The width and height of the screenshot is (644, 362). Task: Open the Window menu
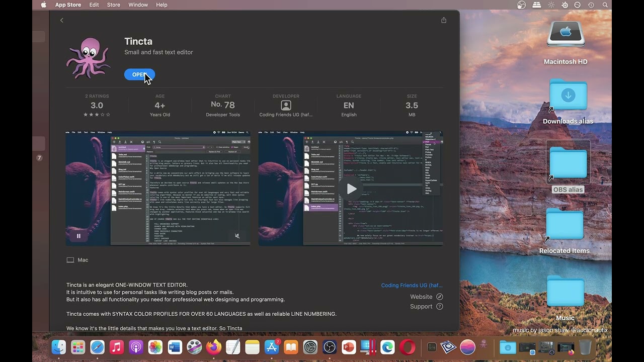tap(138, 5)
